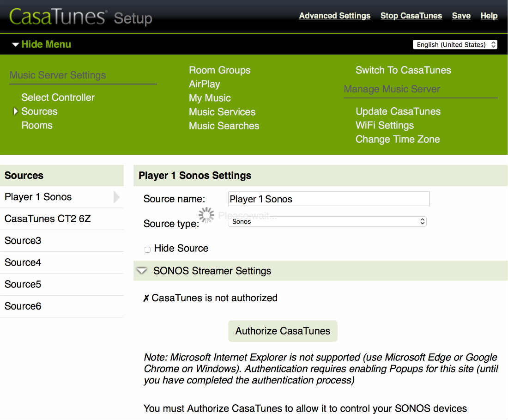This screenshot has width=508, height=420.
Task: Open Select Controller menu item
Action: pyautogui.click(x=58, y=97)
